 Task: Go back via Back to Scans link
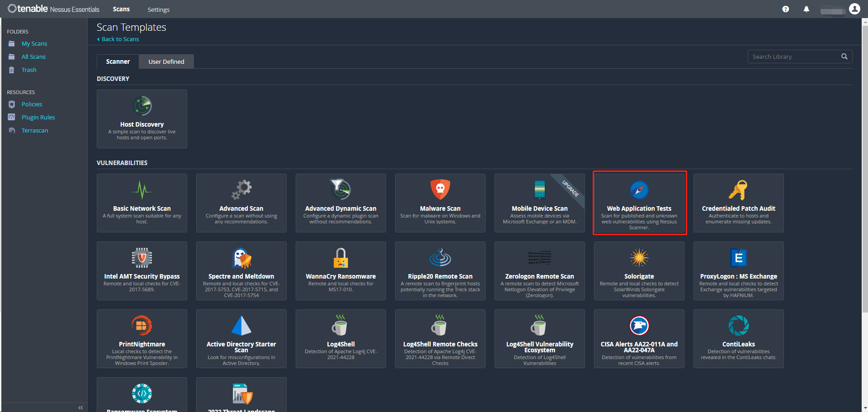pos(118,39)
